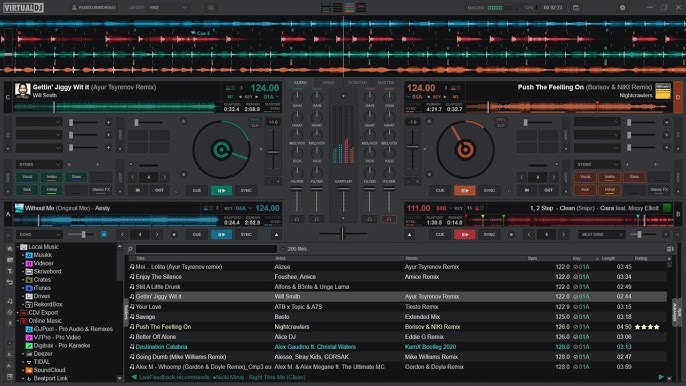This screenshot has width=686, height=386.
Task: Click the crossfader
Action: [343, 234]
